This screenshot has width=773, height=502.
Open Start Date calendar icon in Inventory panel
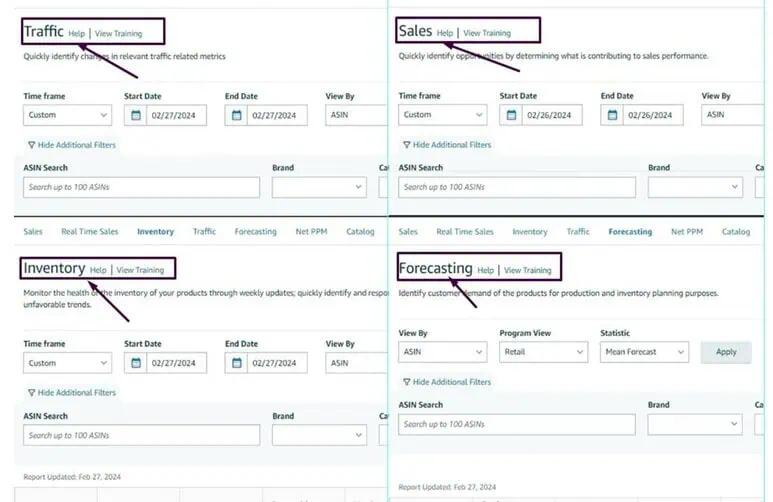pos(136,363)
